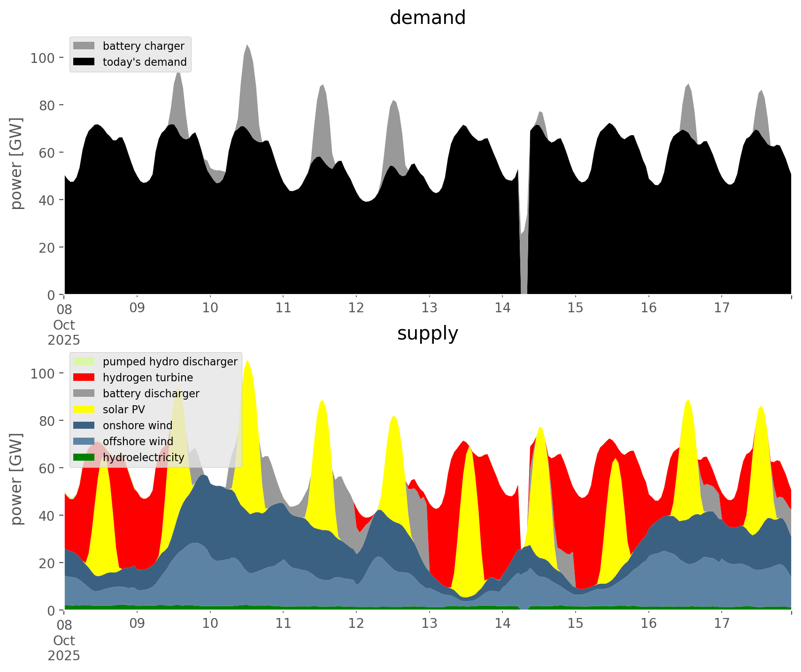Select the "offshore wind" legend label text
The image size is (801, 672).
(x=138, y=441)
